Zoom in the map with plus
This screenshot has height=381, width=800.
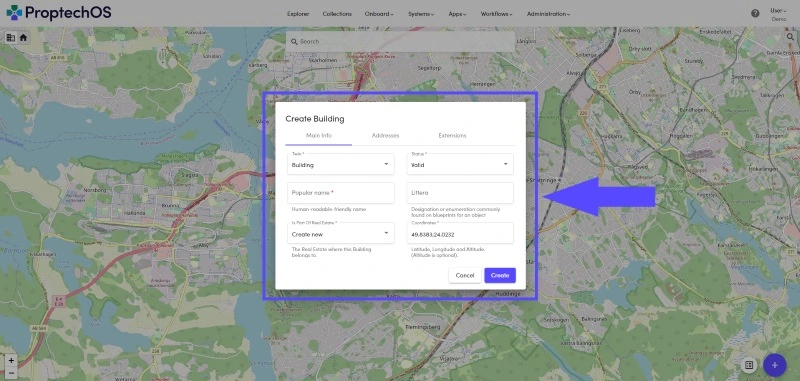(x=11, y=360)
